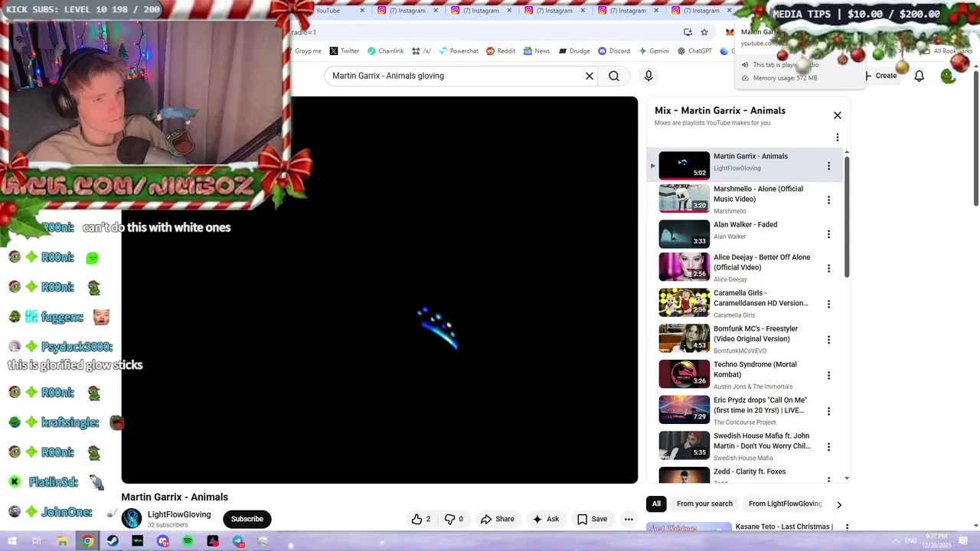Like the Martin Garrix video

tap(420, 519)
